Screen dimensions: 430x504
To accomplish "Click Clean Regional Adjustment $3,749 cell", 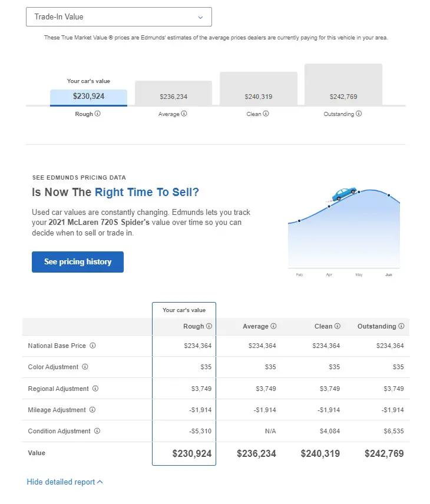I will (x=330, y=389).
